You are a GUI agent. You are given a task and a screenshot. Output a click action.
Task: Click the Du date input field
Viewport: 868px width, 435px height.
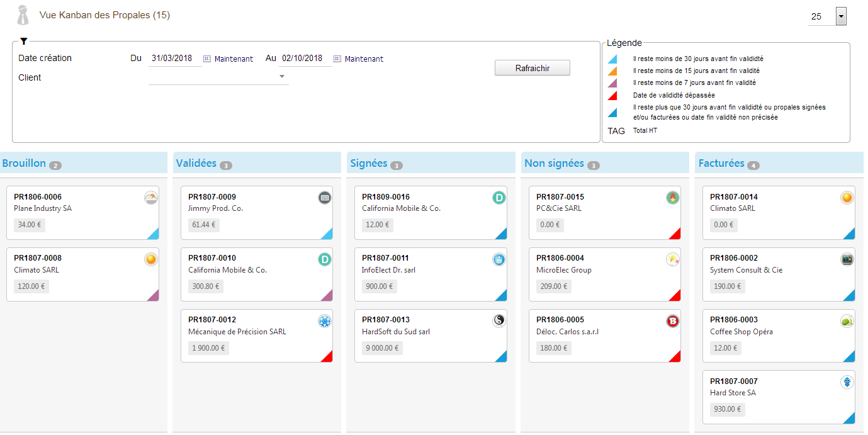coord(174,59)
